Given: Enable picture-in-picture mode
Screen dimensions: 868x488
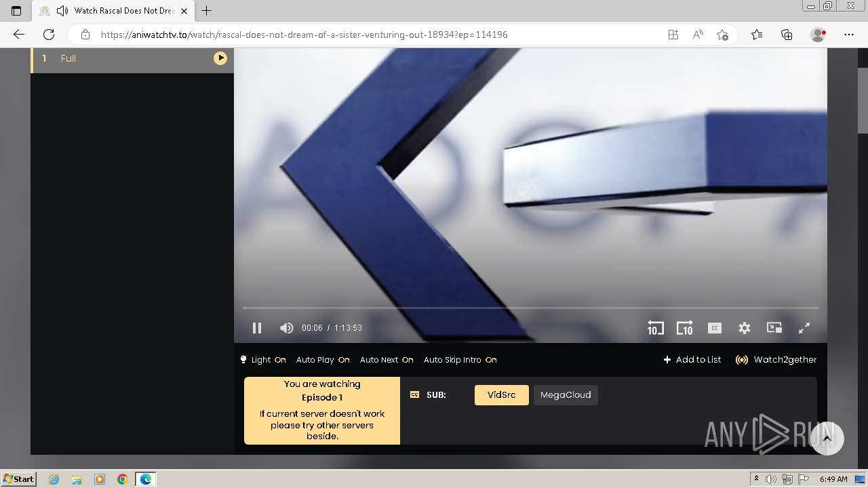Looking at the screenshot, I should [774, 328].
